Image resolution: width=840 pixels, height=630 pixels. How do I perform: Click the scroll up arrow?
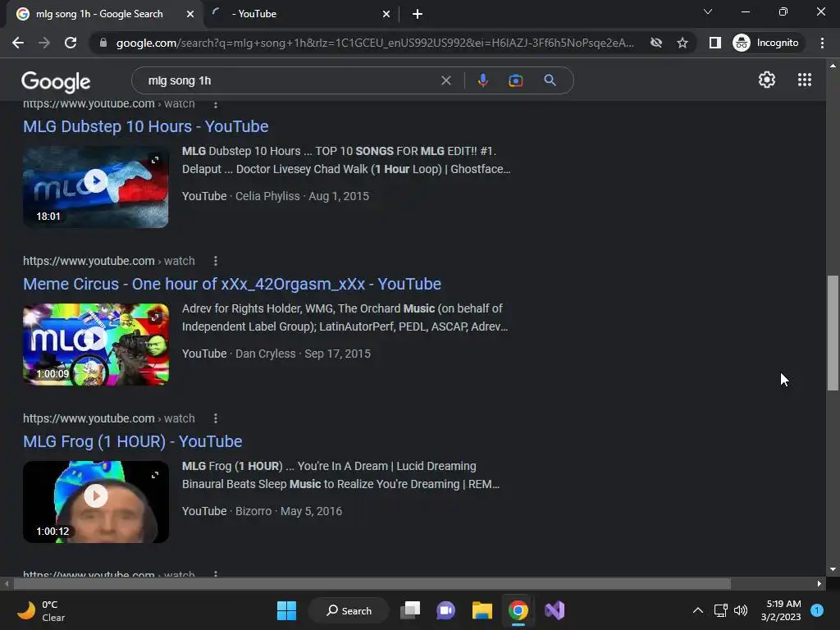pyautogui.click(x=833, y=66)
